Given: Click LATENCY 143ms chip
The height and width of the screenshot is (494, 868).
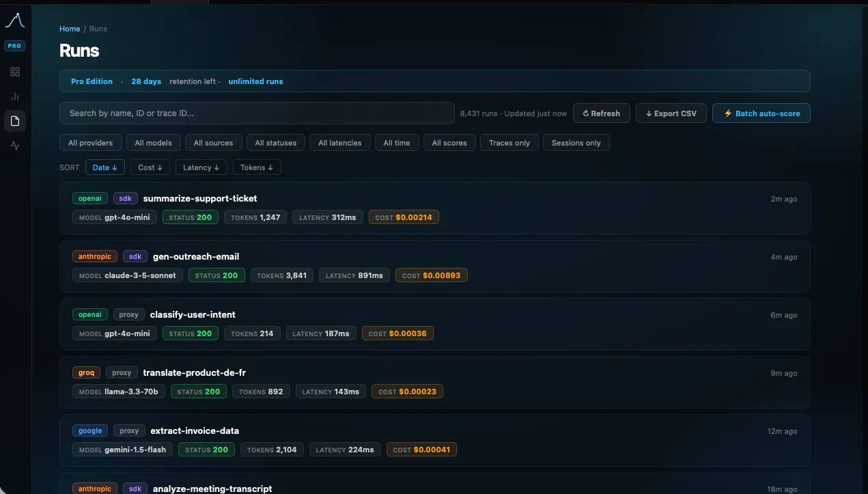Looking at the screenshot, I should tap(331, 392).
